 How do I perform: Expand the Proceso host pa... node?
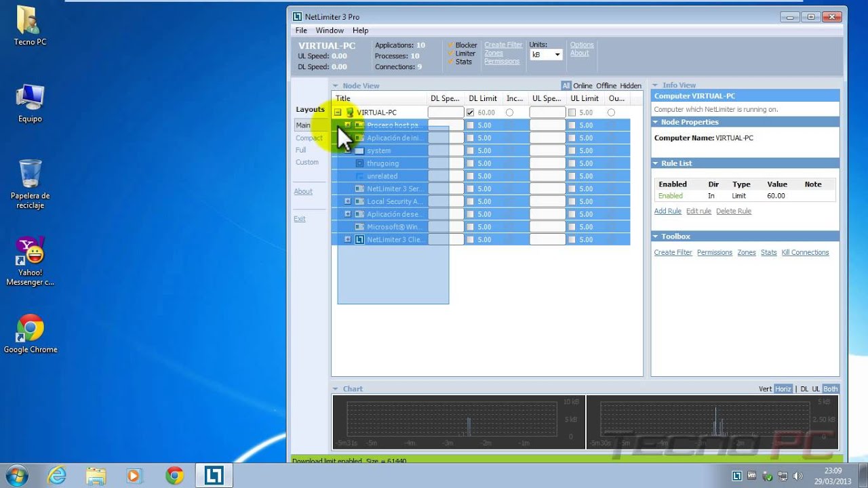tap(348, 125)
